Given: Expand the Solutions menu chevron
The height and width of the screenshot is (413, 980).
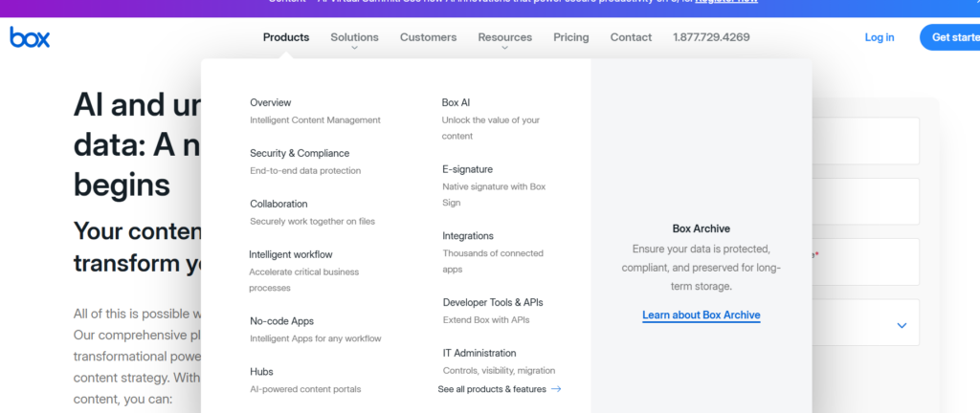Looking at the screenshot, I should [x=354, y=48].
